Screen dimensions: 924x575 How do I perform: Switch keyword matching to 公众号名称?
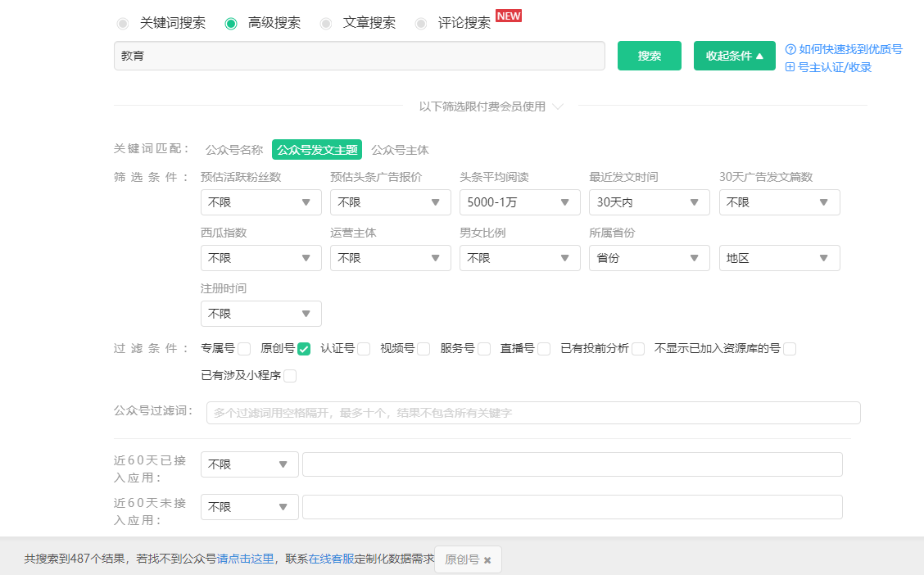tap(234, 150)
